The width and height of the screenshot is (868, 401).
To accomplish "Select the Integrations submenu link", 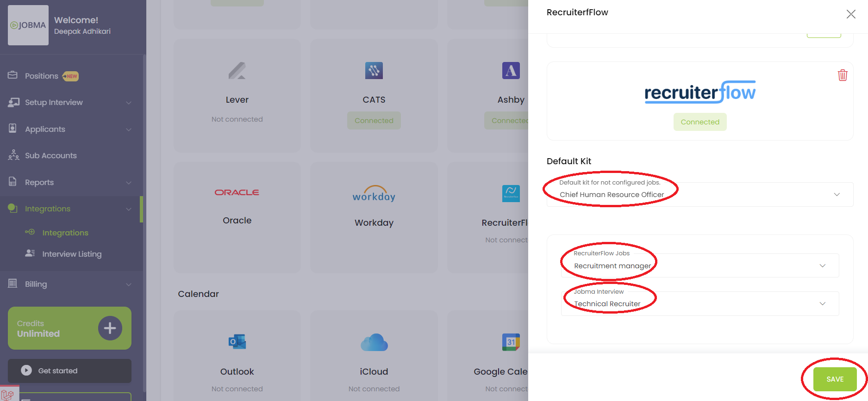I will [65, 233].
